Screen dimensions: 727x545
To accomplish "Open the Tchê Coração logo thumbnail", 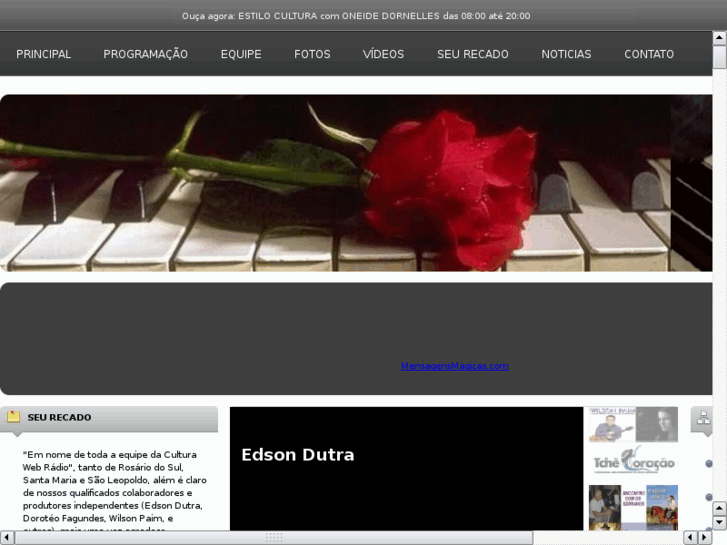I will point(633,461).
